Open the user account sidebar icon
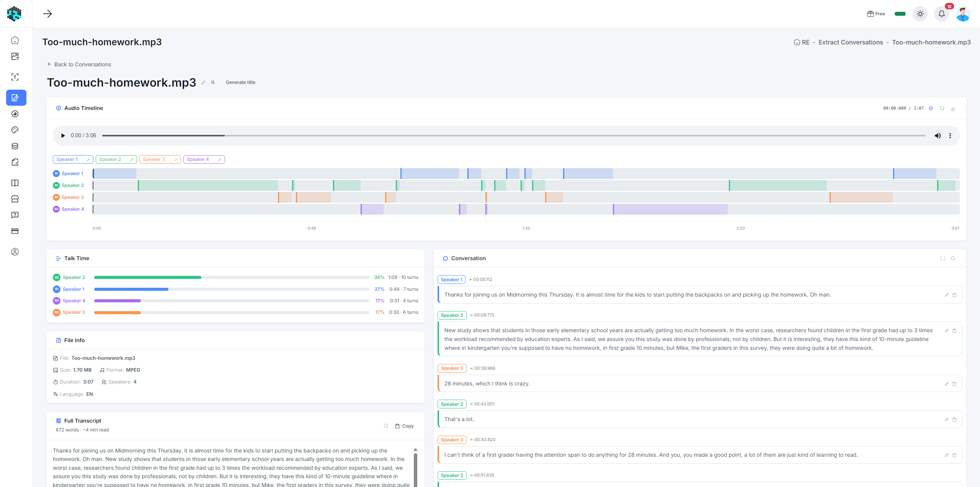Screen dimensions: 980x487 click(x=15, y=252)
